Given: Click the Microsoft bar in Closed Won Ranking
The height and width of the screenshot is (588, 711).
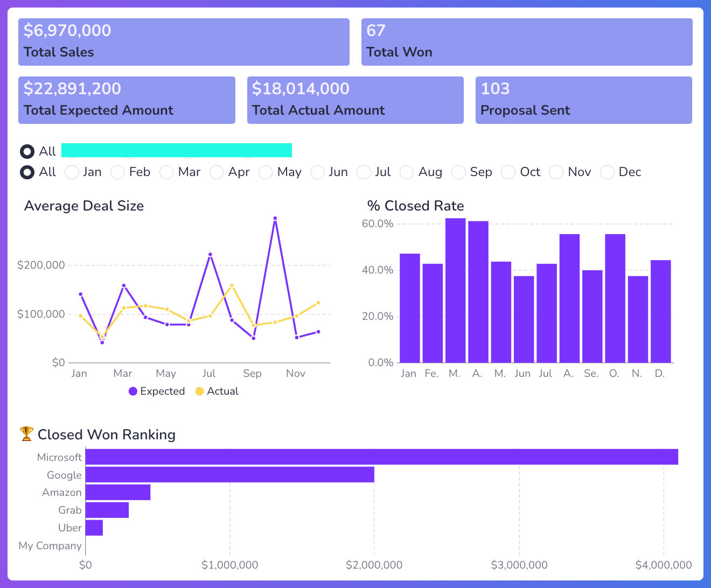Looking at the screenshot, I should [x=382, y=457].
